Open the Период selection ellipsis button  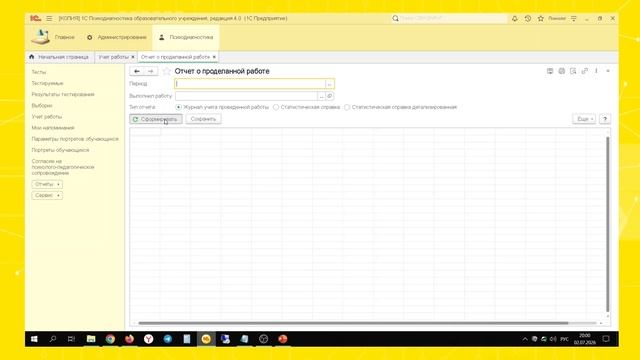(x=329, y=84)
